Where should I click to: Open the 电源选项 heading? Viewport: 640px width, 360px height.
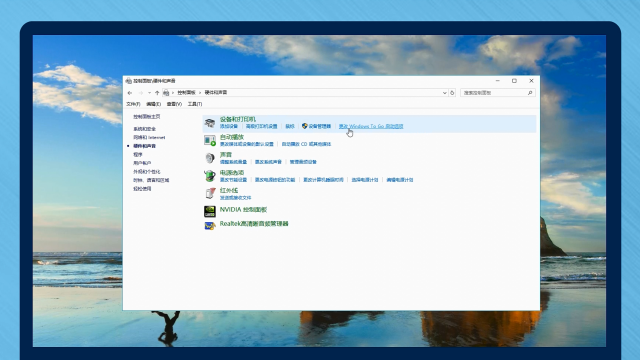(232, 173)
